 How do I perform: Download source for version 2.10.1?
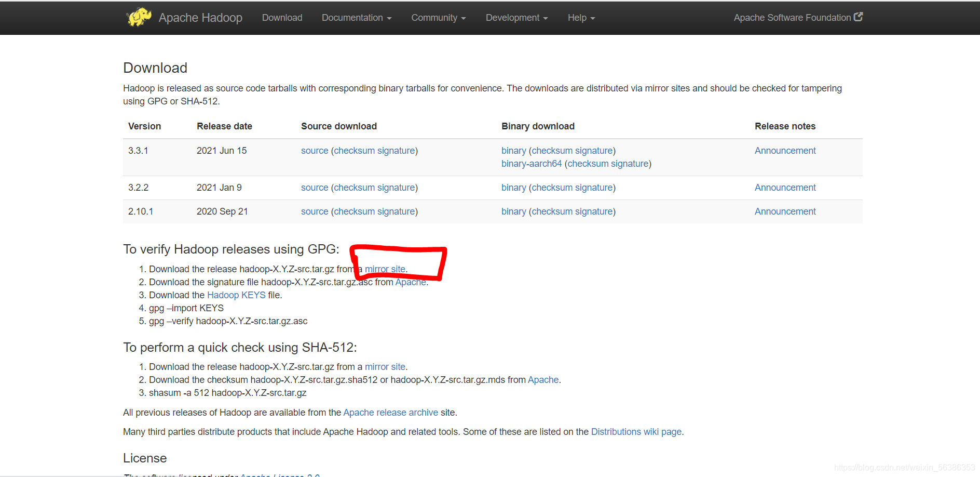click(x=315, y=211)
